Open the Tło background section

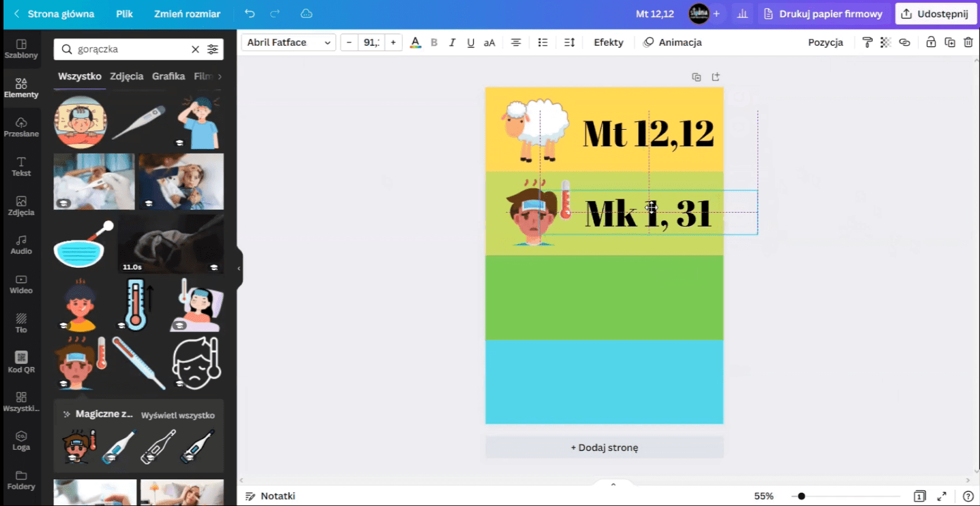[21, 323]
